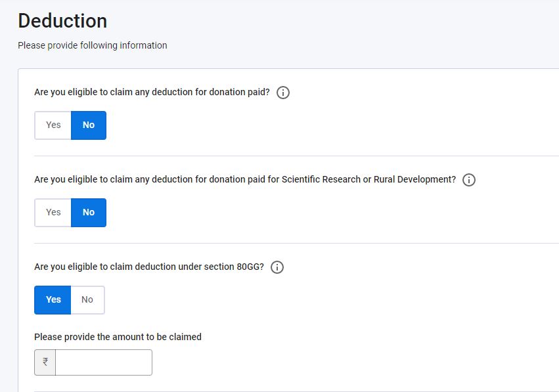Open info icon beside donation paid question
The image size is (559, 392).
(x=283, y=93)
